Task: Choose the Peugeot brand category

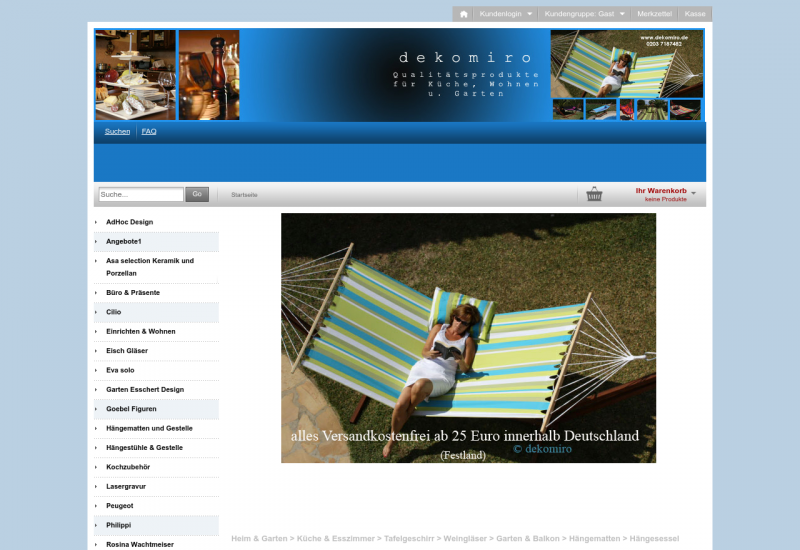Action: (x=119, y=506)
